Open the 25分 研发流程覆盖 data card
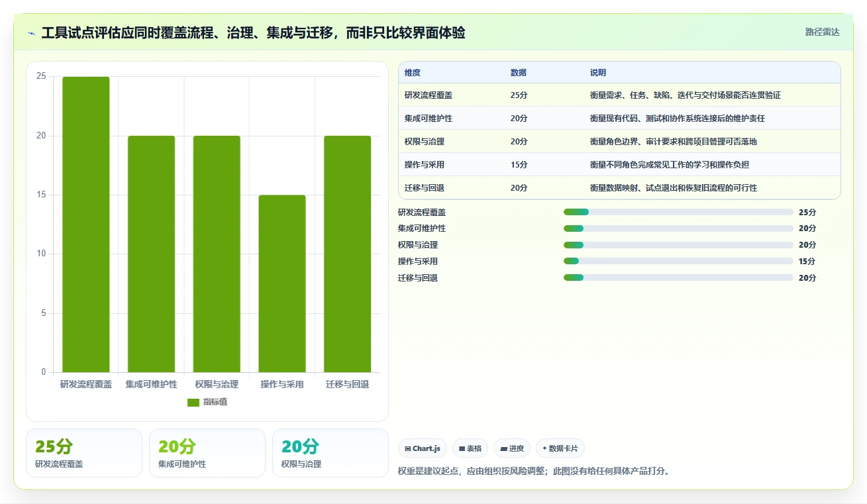This screenshot has width=867, height=504. tap(84, 453)
